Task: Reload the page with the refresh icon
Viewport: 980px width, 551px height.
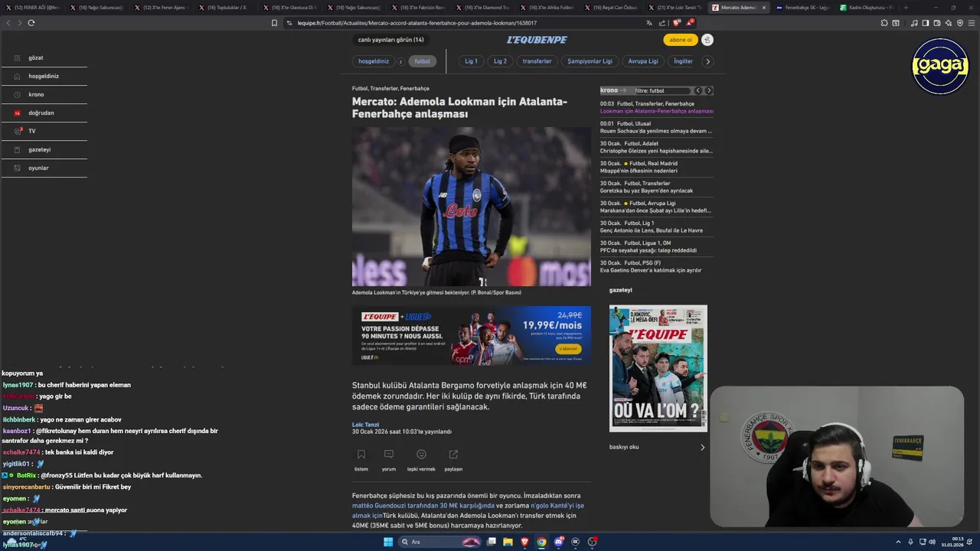Action: point(31,23)
